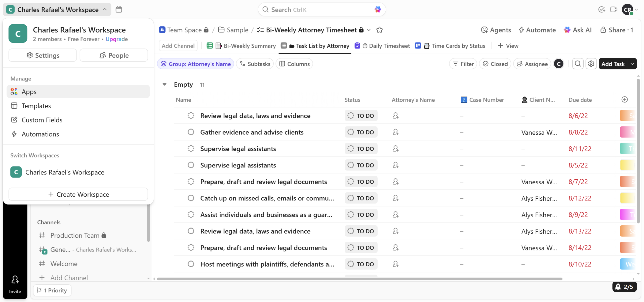Assign attorney to Gather evidence task
The height and width of the screenshot is (302, 644).
(x=395, y=132)
